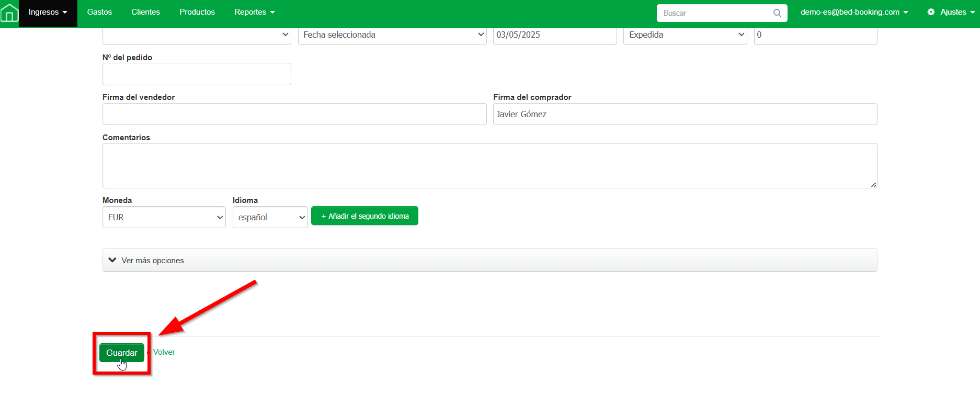The image size is (980, 394).
Task: Open the Moneda EUR dropdown
Action: (164, 217)
